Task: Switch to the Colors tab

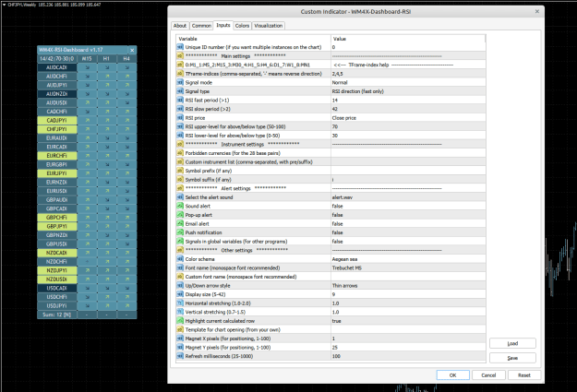Action: (x=242, y=26)
